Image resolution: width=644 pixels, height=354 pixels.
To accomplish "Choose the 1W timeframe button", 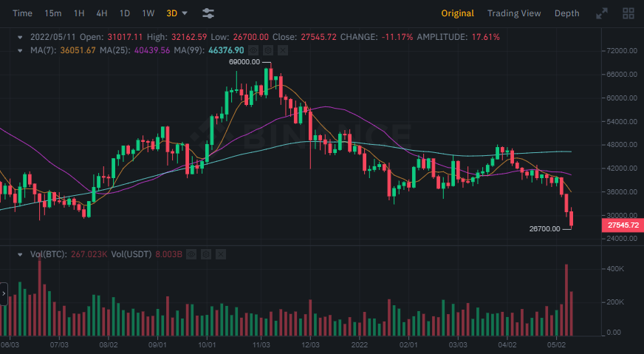I will [148, 13].
